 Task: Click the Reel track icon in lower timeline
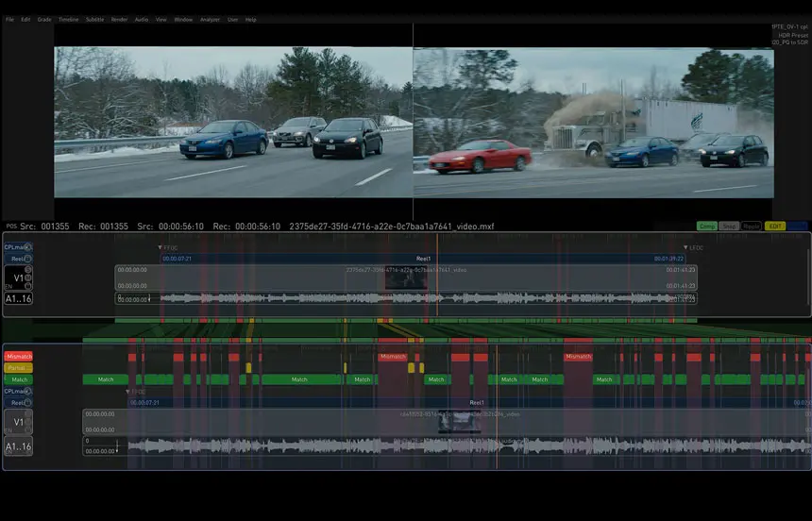point(28,402)
